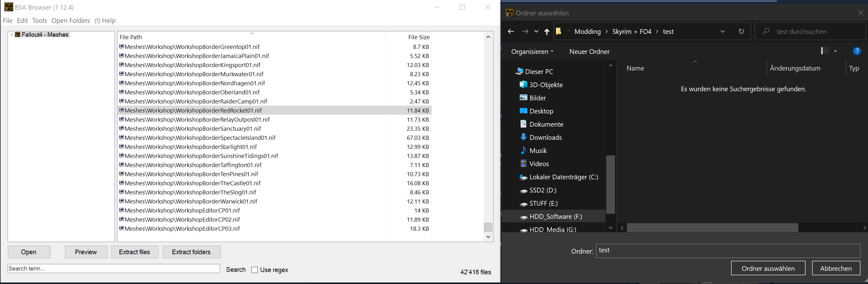Click the Downloads folder icon
Viewport: 868px width, 284px height.
point(523,137)
